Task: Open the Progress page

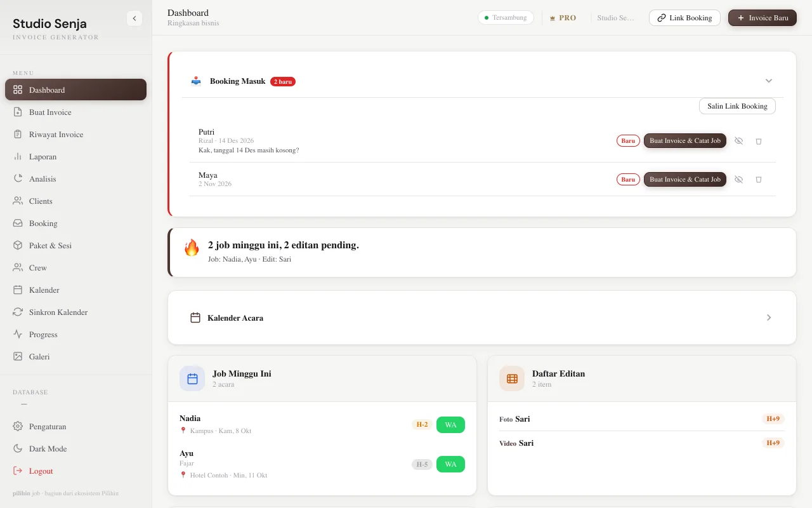Action: click(x=76, y=335)
